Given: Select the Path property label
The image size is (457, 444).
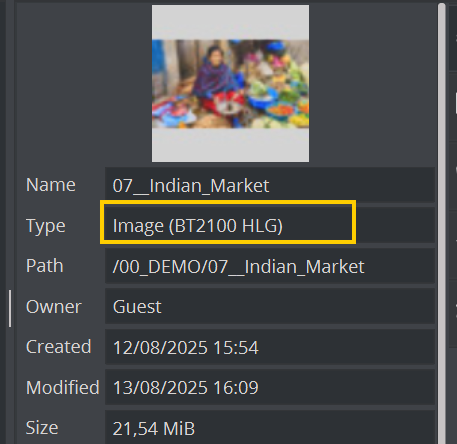Looking at the screenshot, I should click(x=45, y=266).
